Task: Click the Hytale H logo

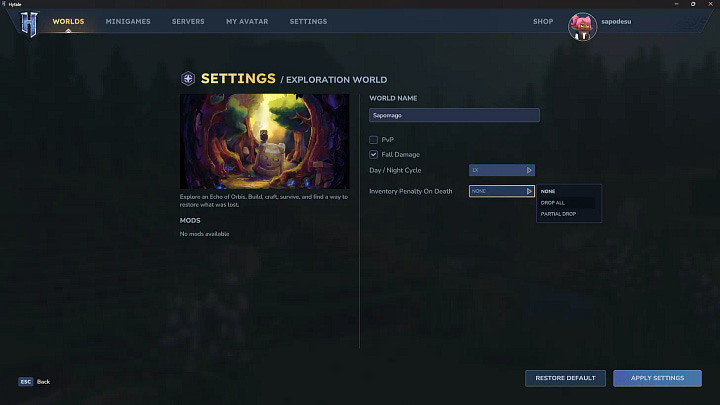Action: (29, 24)
